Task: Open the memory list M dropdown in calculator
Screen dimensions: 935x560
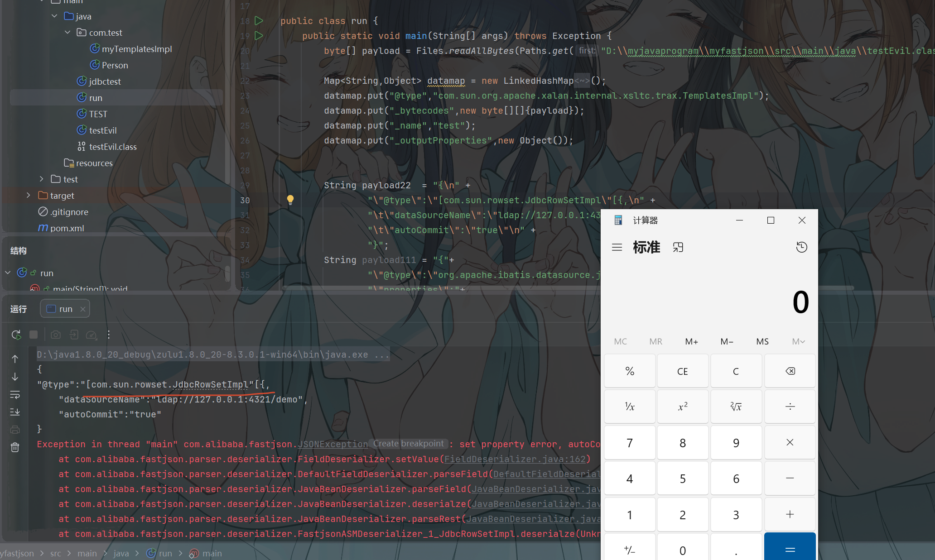Action: (798, 341)
